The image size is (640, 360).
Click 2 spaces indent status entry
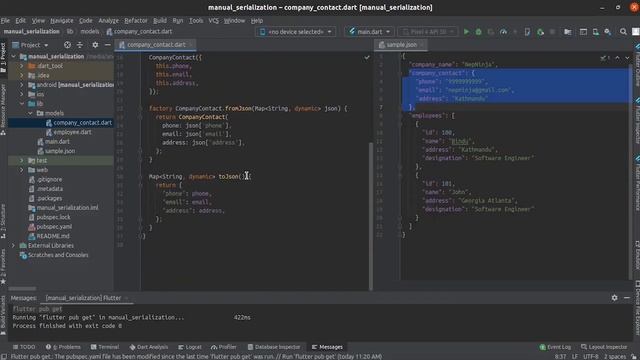[615, 356]
